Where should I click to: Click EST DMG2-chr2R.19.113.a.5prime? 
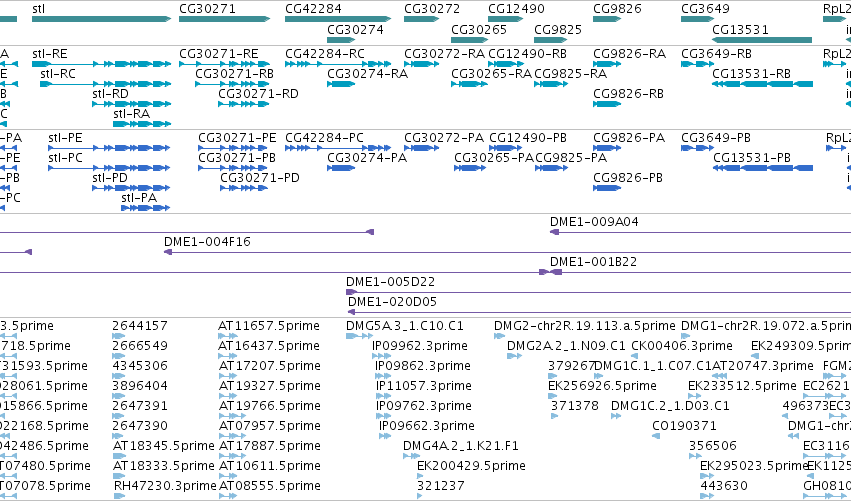tap(585, 326)
